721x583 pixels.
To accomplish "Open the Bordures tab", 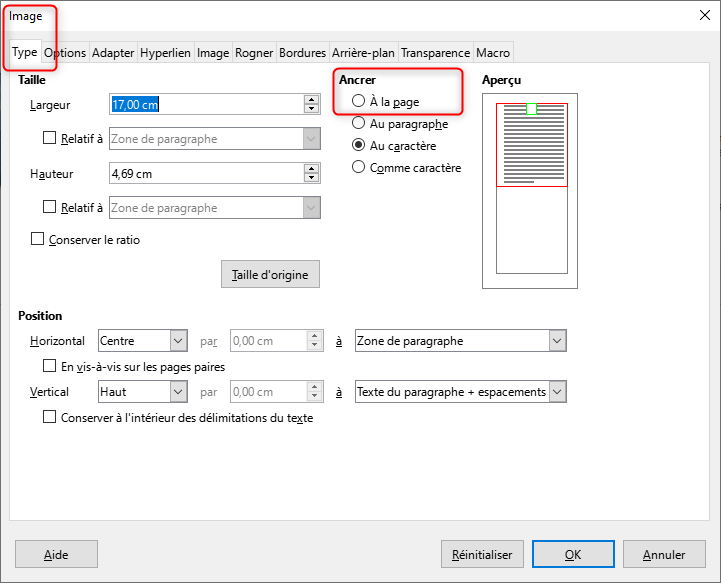I will pos(302,53).
